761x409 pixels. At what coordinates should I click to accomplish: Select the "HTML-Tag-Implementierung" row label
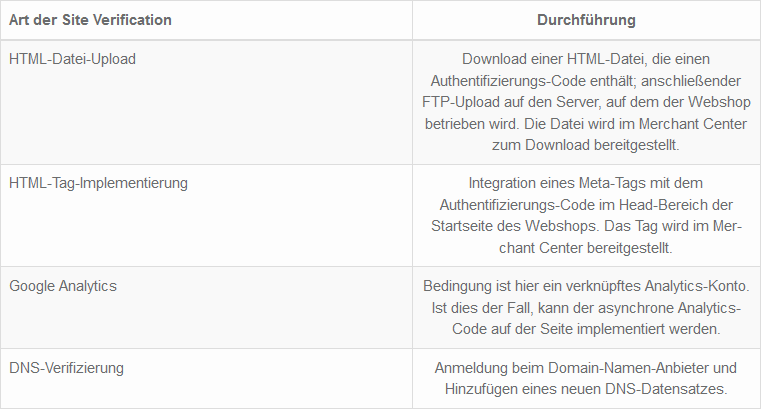click(x=98, y=183)
